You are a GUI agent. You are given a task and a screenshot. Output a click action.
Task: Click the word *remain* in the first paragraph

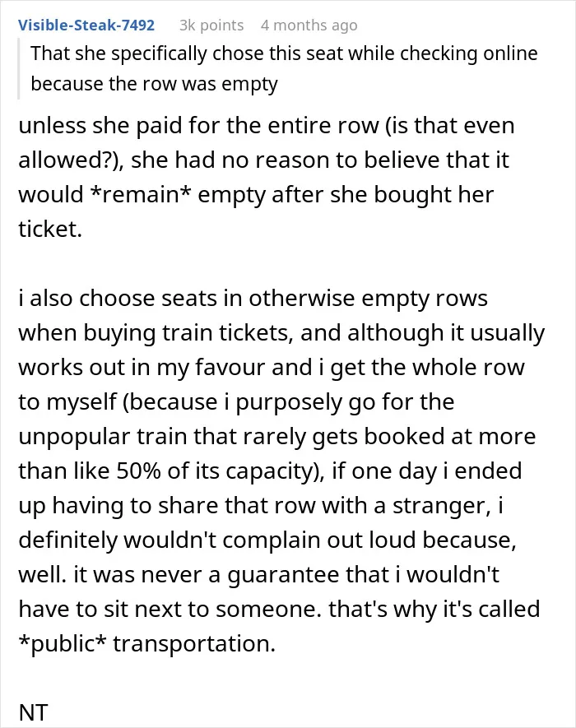point(140,194)
